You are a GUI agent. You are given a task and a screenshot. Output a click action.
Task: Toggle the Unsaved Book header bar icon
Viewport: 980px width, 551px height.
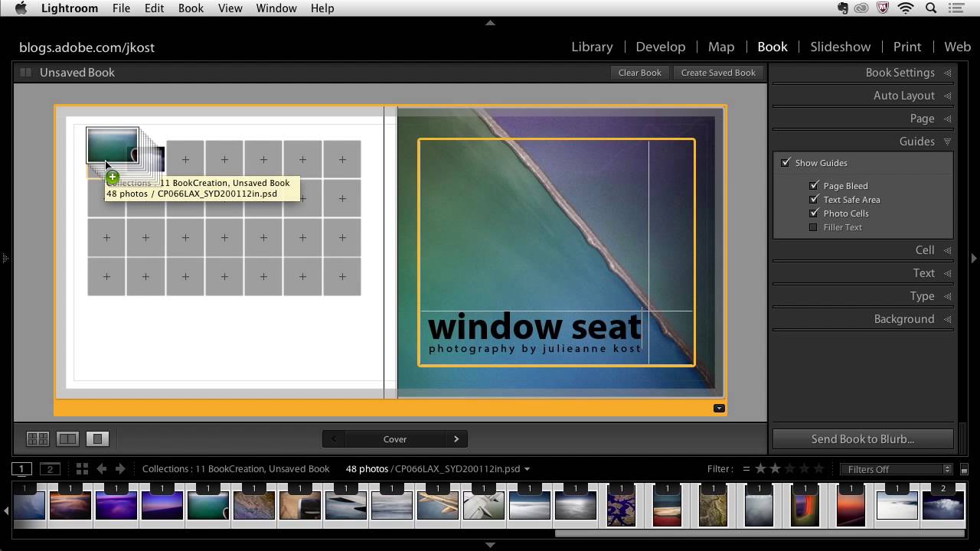(25, 73)
